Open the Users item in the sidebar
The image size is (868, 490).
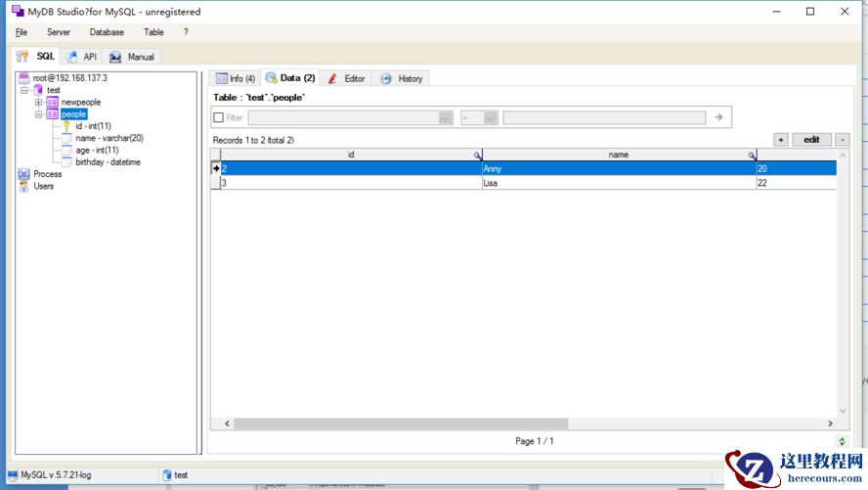pos(44,186)
